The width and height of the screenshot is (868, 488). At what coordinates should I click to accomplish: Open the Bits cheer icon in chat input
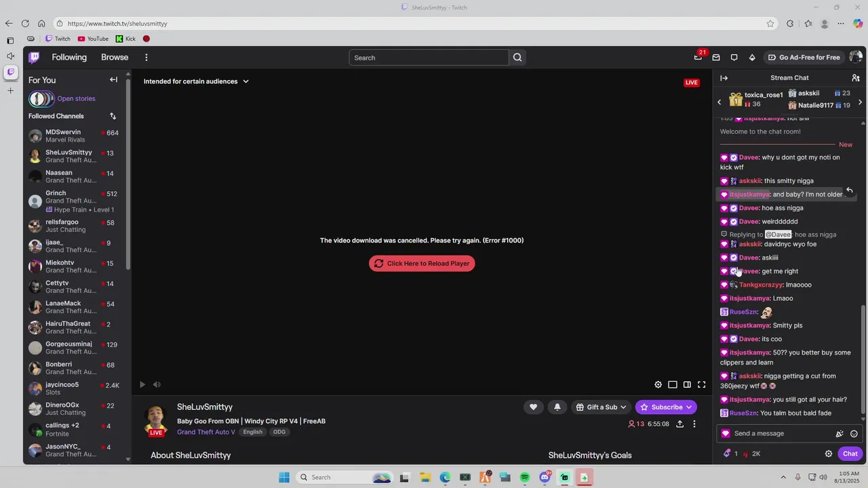840,434
